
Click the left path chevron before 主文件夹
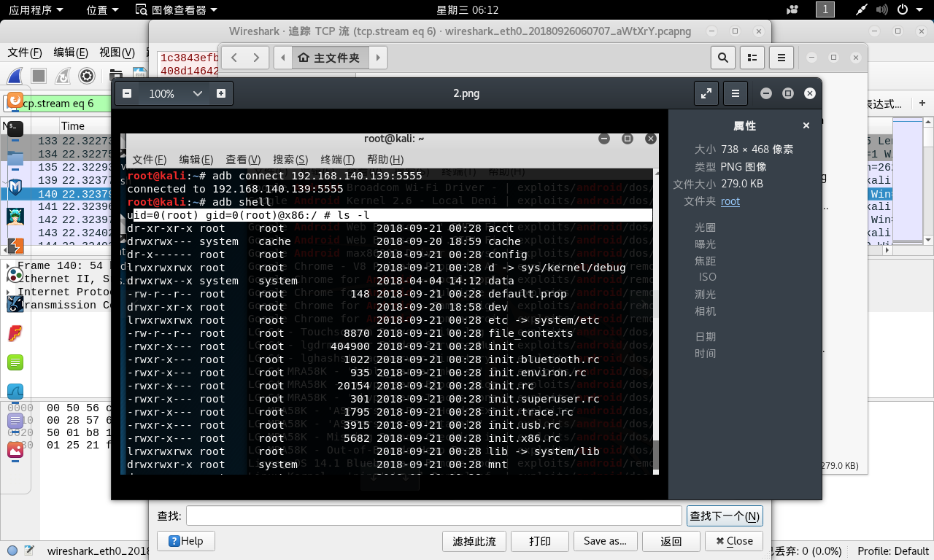[283, 58]
